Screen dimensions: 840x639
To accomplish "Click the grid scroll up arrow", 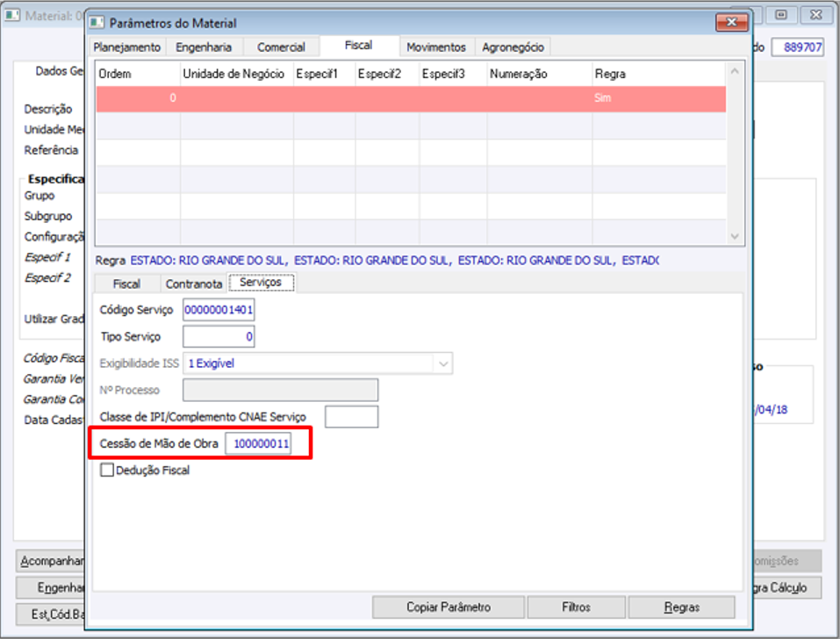I will [735, 71].
